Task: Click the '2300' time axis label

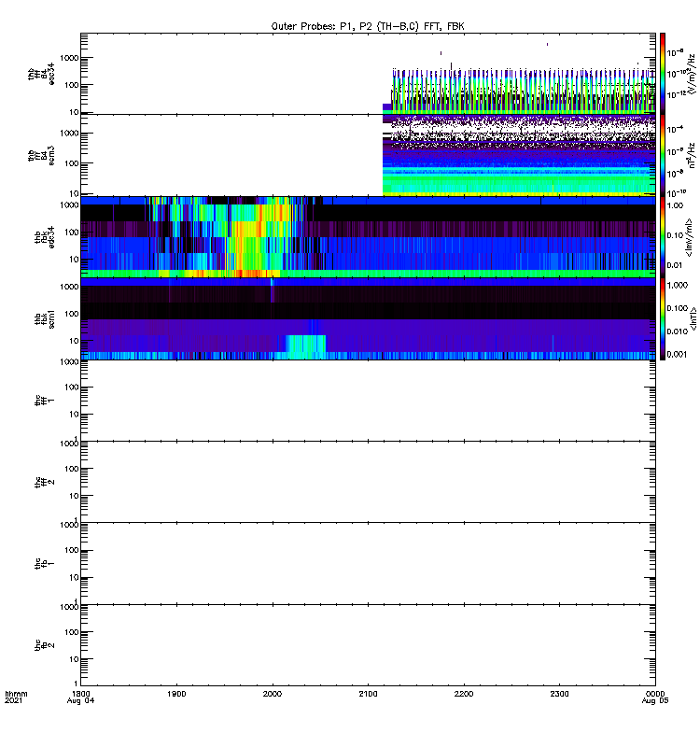Action: (x=559, y=694)
